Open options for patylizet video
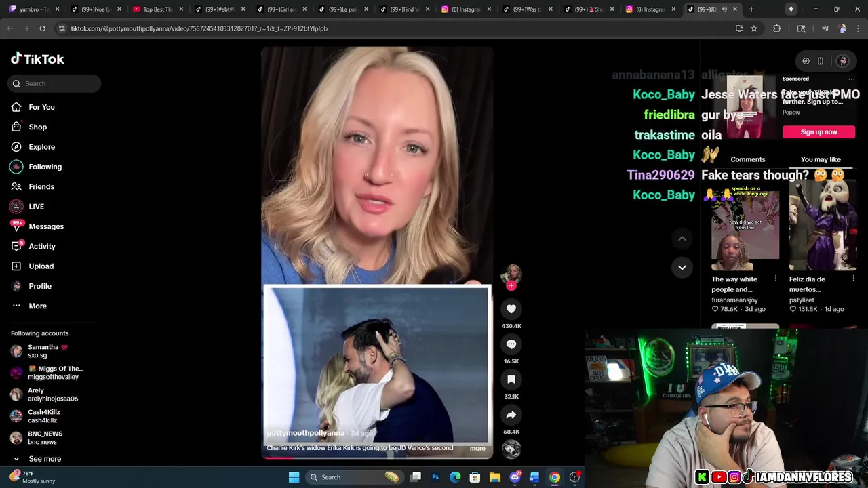868x488 pixels. (853, 279)
